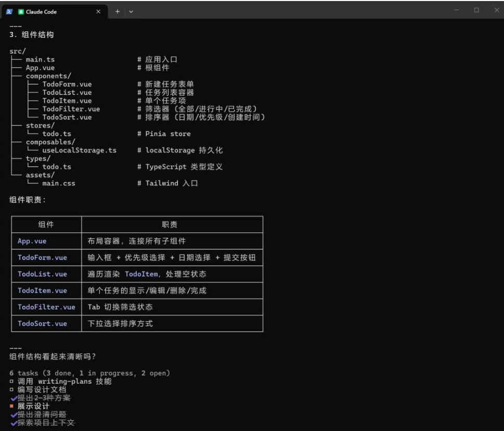The width and height of the screenshot is (504, 431).
Task: Click the open checkbox for 编写设计文档
Action: pos(11,389)
